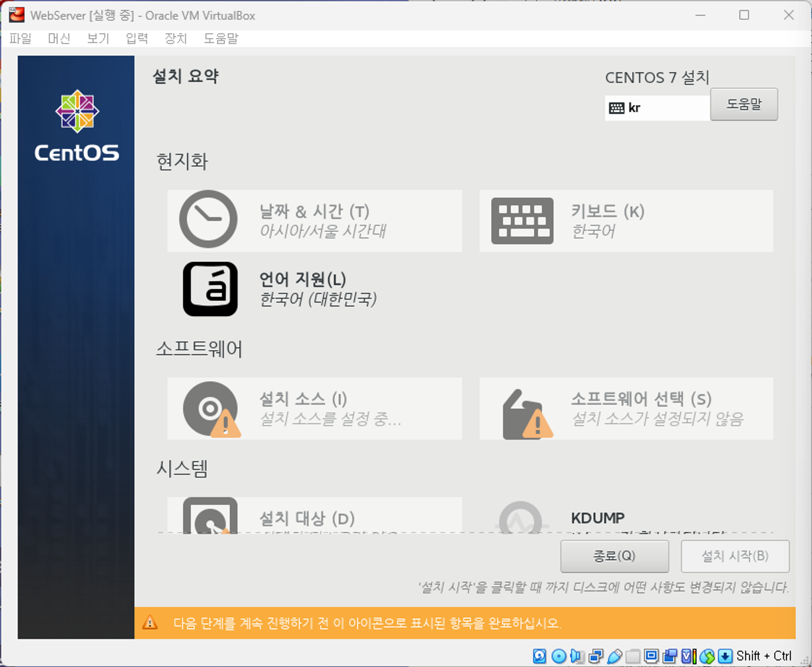Click the mouse integration status icon

pyautogui.click(x=707, y=656)
